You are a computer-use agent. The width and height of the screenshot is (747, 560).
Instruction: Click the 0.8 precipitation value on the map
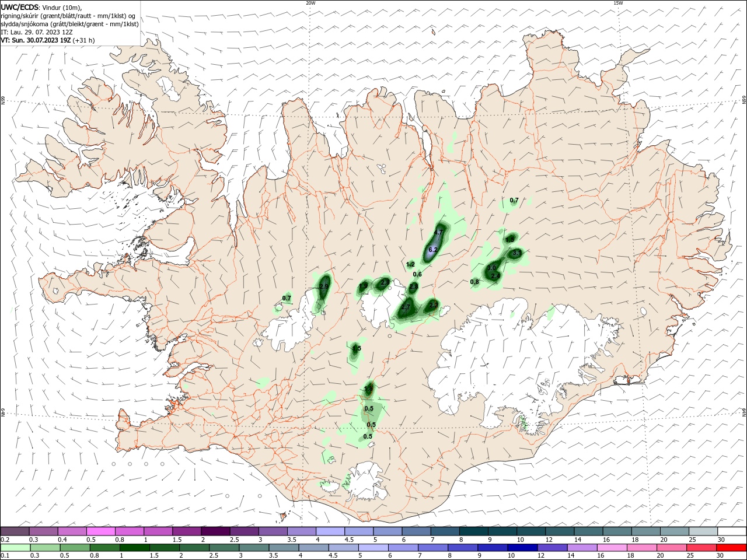[x=474, y=282]
